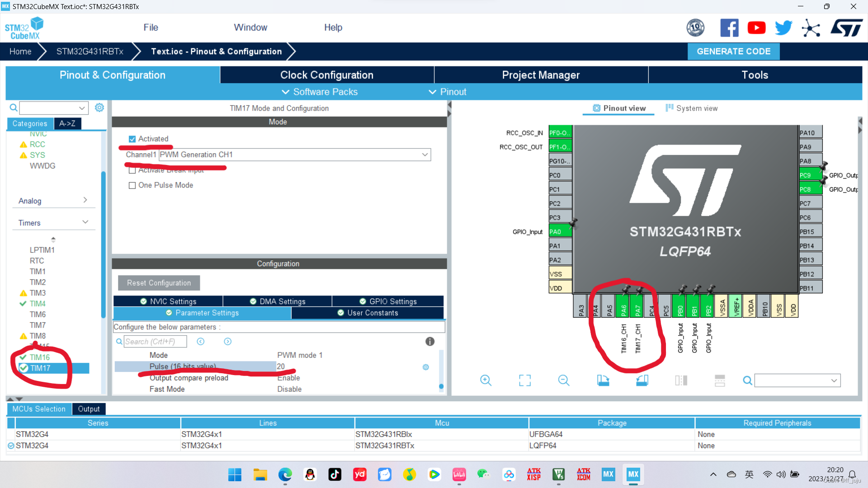
Task: Launch Microsoft Edge from taskbar
Action: [x=285, y=474]
